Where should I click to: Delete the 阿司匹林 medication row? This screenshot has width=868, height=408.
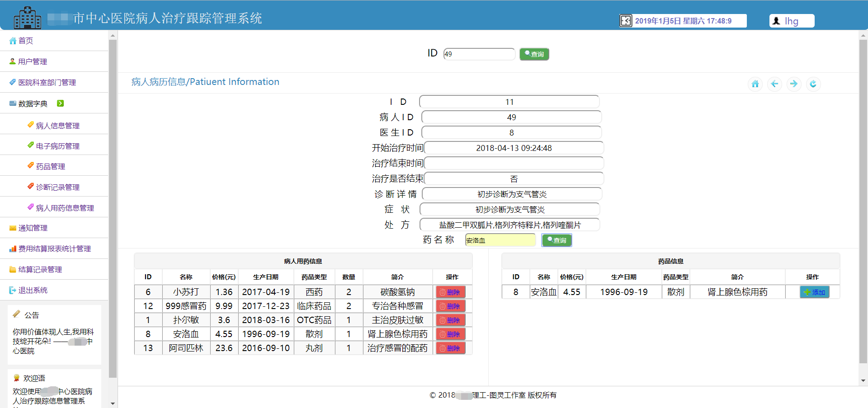(x=450, y=348)
